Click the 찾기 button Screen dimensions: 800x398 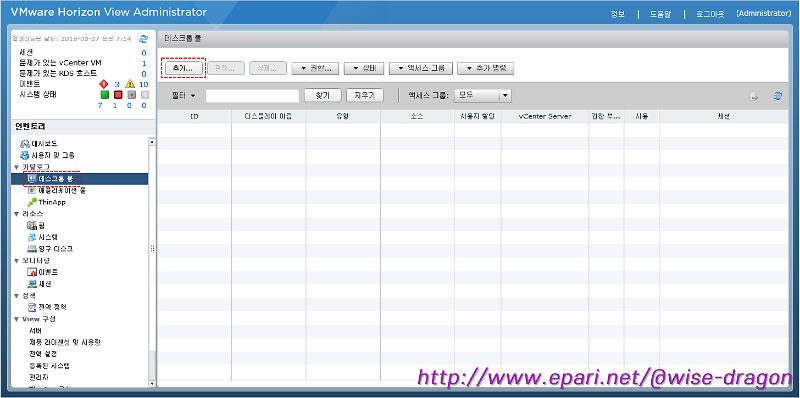[x=323, y=95]
